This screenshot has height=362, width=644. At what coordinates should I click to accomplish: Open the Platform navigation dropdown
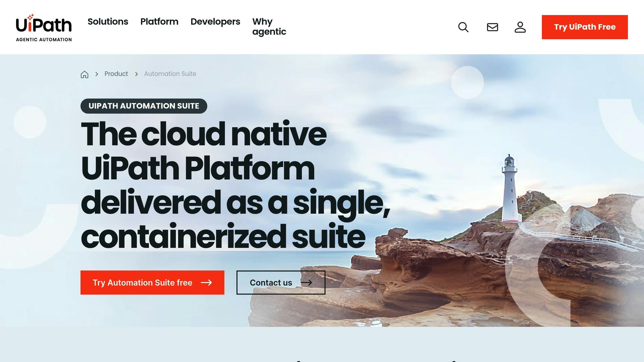point(159,22)
